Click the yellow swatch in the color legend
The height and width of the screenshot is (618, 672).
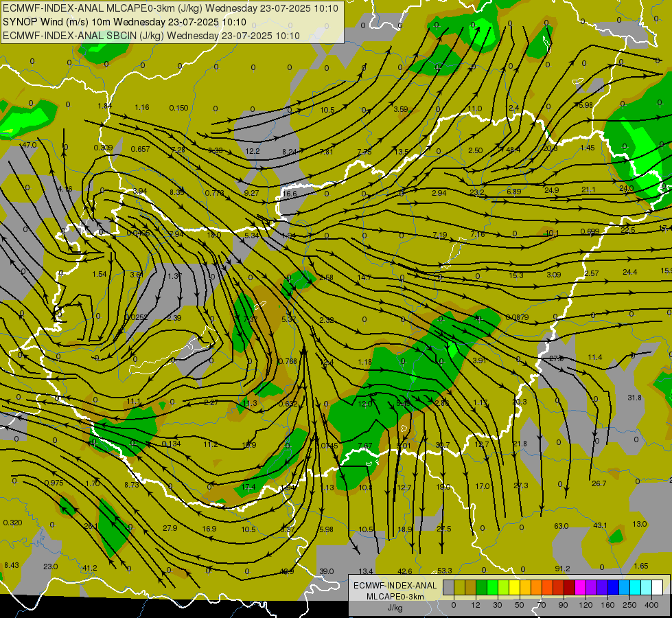tap(515, 587)
